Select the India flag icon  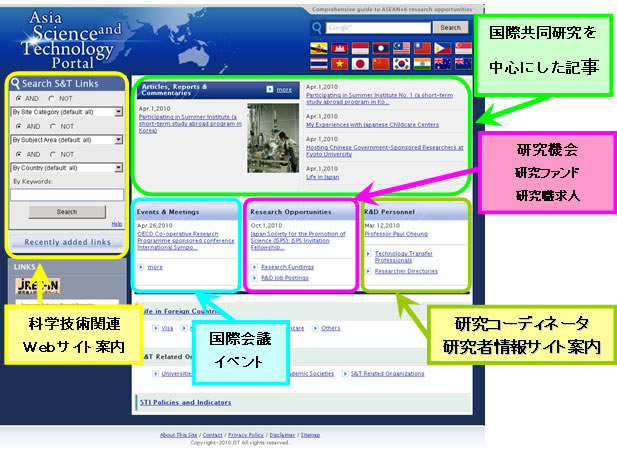[422, 64]
